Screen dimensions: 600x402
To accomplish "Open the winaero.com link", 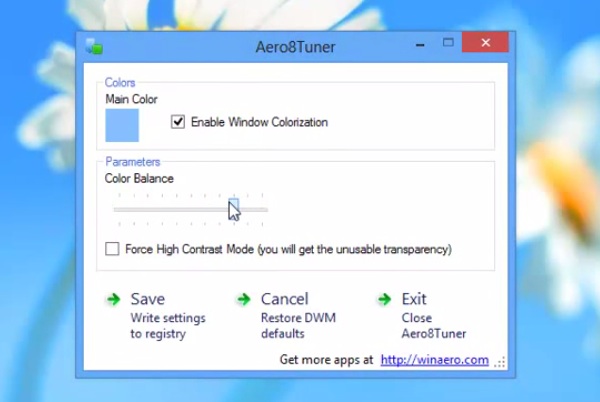I will pos(435,360).
